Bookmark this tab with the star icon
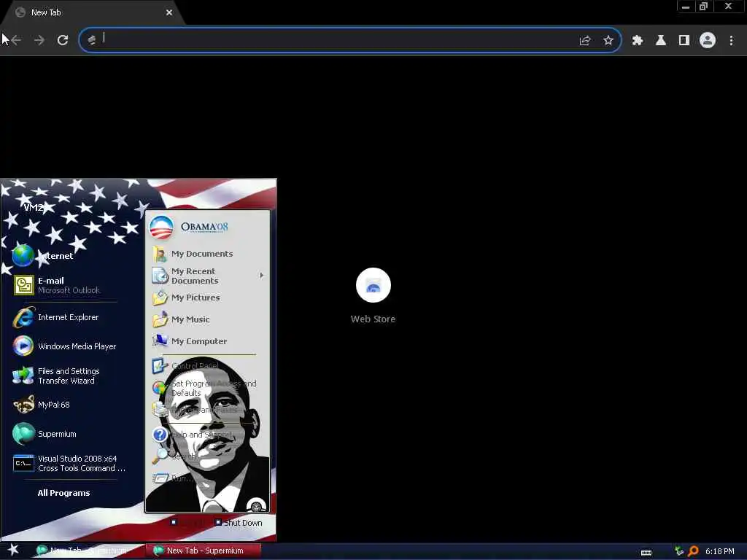Screen dimensions: 747x560 coord(608,41)
